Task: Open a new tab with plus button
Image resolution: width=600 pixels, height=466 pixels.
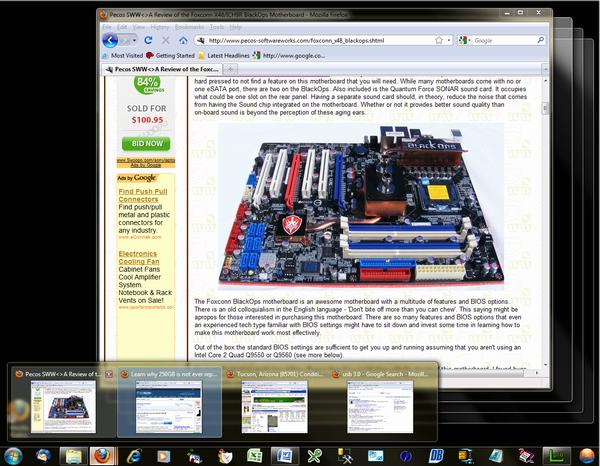Action: coord(230,69)
